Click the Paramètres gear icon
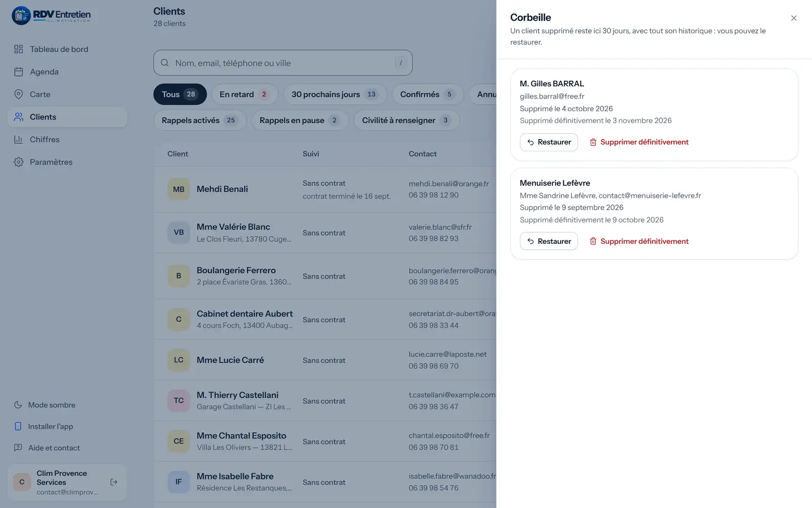This screenshot has height=508, width=812. tap(19, 162)
